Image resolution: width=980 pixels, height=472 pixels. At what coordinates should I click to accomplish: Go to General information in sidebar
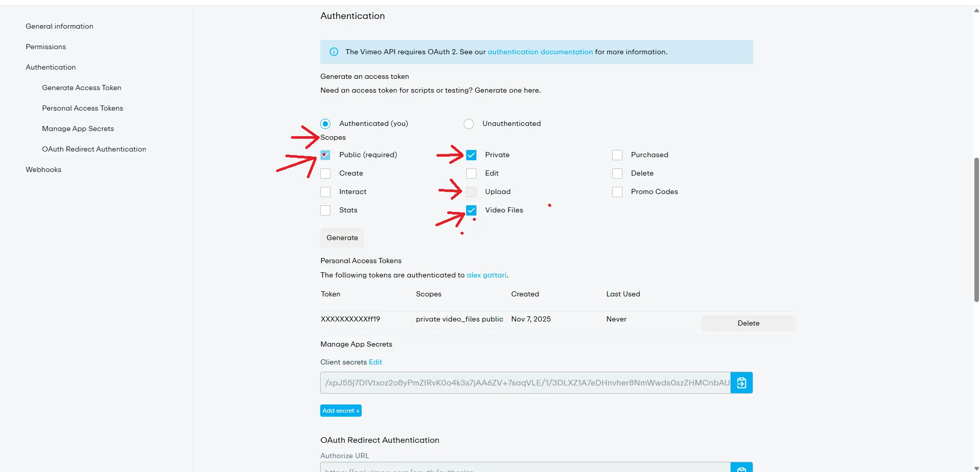(x=59, y=26)
